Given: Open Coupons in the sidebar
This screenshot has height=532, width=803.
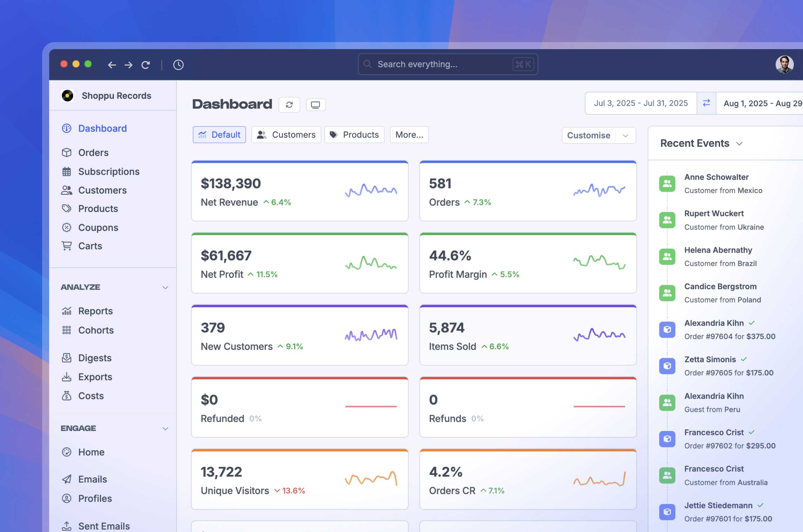Looking at the screenshot, I should pyautogui.click(x=98, y=227).
